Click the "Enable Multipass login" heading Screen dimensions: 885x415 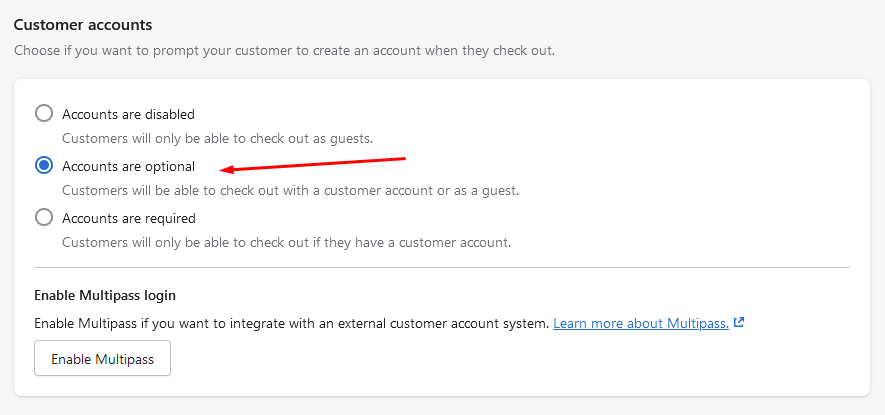click(x=105, y=295)
